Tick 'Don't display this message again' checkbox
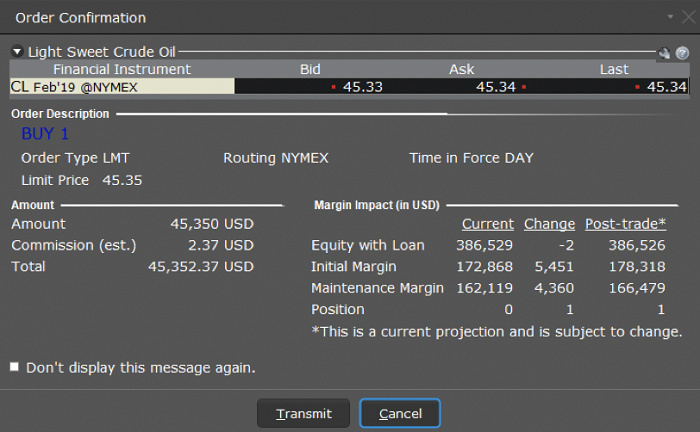The image size is (700, 432). coord(14,367)
